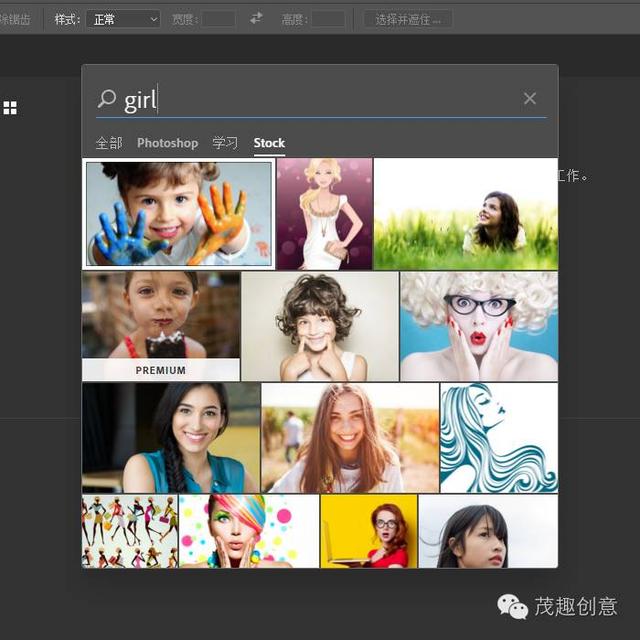This screenshot has width=640, height=640.
Task: Select the child with painted hands thumbnail
Action: 179,214
